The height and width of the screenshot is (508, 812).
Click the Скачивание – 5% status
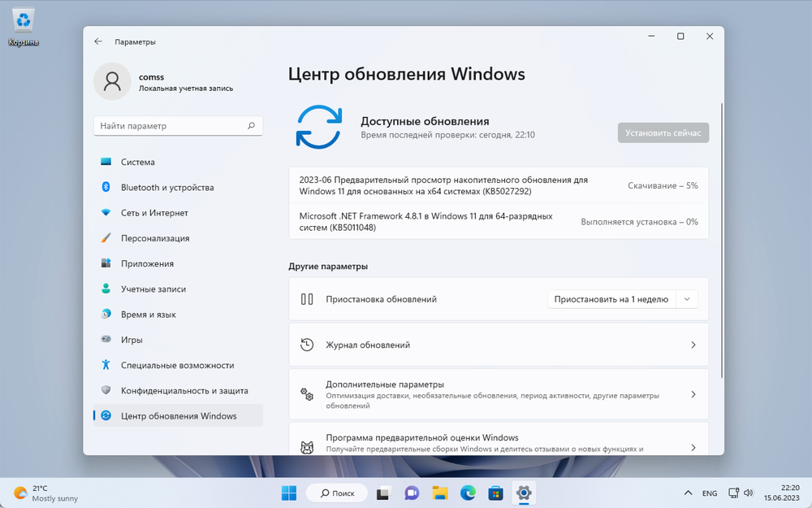coord(663,185)
